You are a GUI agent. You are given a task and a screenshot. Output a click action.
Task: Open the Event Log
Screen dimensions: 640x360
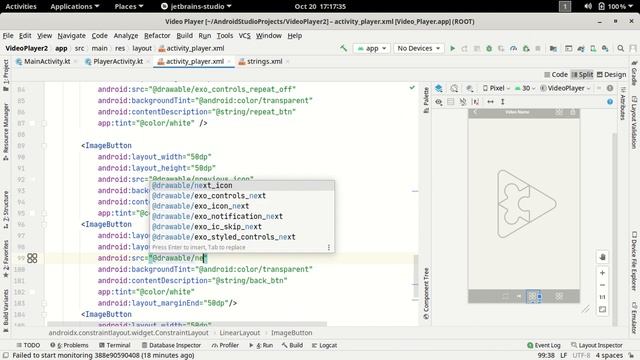point(543,345)
